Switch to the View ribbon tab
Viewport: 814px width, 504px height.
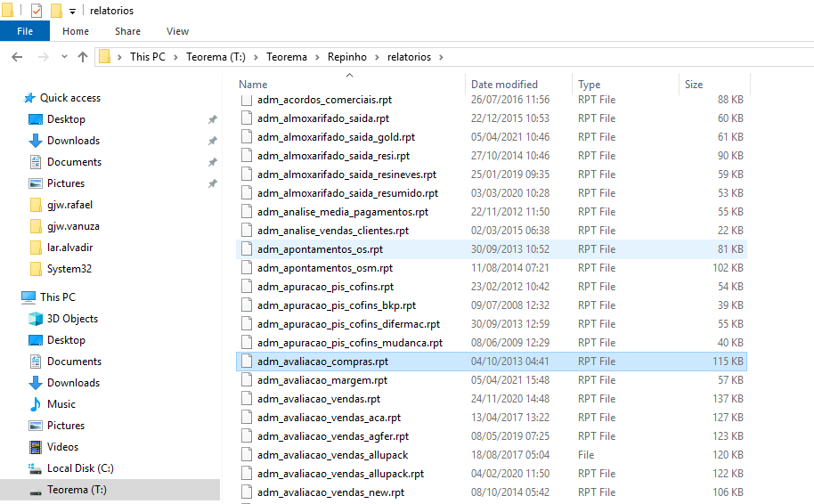(177, 31)
